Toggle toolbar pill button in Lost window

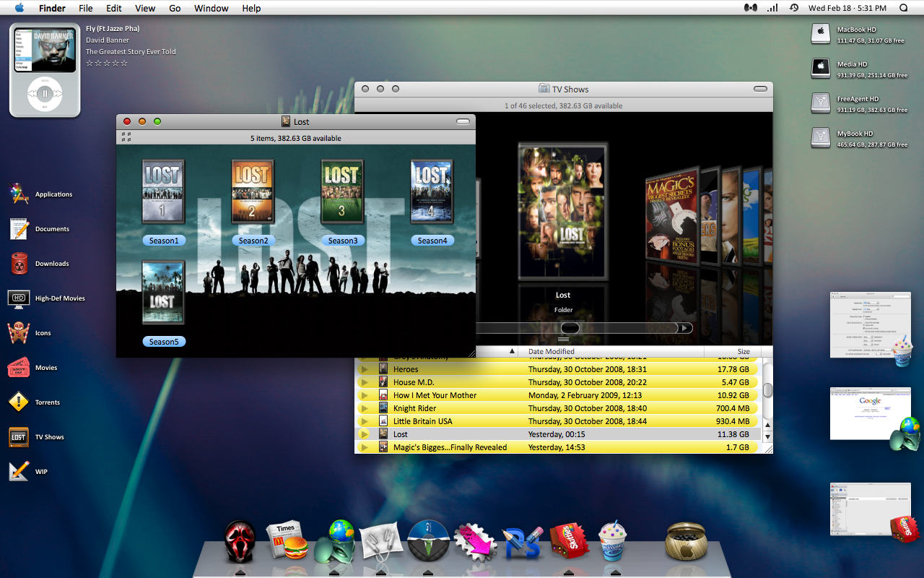pos(463,121)
